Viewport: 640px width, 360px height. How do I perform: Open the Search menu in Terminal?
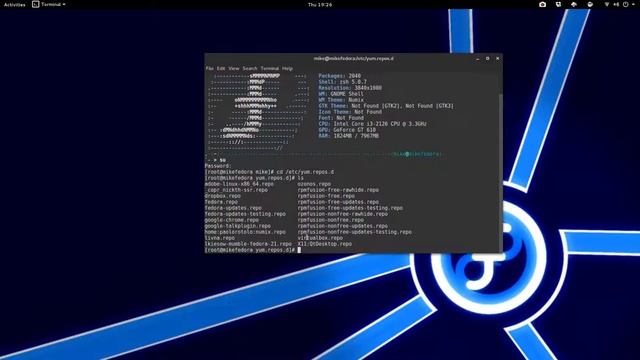click(x=250, y=69)
